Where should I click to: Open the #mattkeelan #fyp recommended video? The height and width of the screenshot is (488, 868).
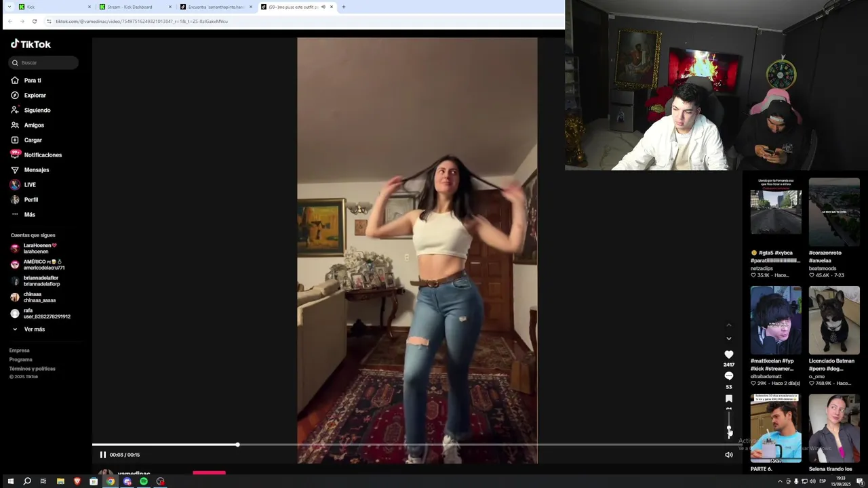click(x=776, y=320)
